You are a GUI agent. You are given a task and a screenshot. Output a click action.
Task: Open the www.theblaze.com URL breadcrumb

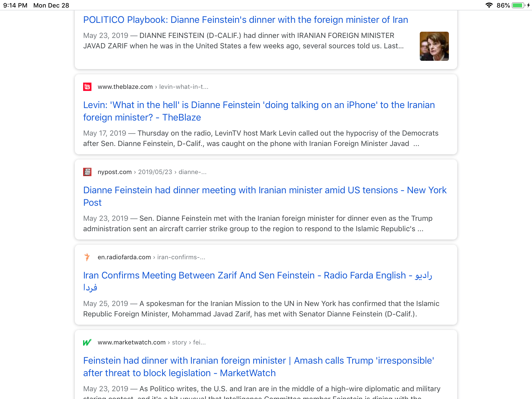pos(153,87)
